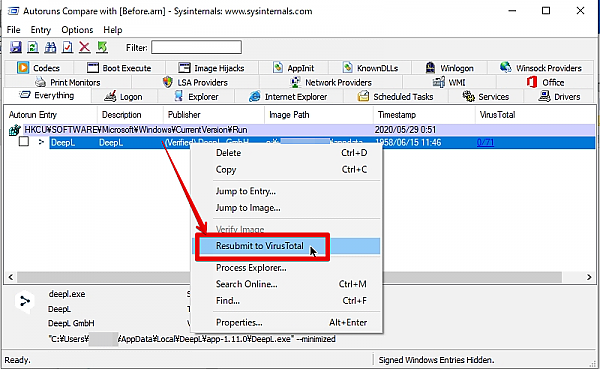Switch to the AppInit tab

pyautogui.click(x=293, y=68)
